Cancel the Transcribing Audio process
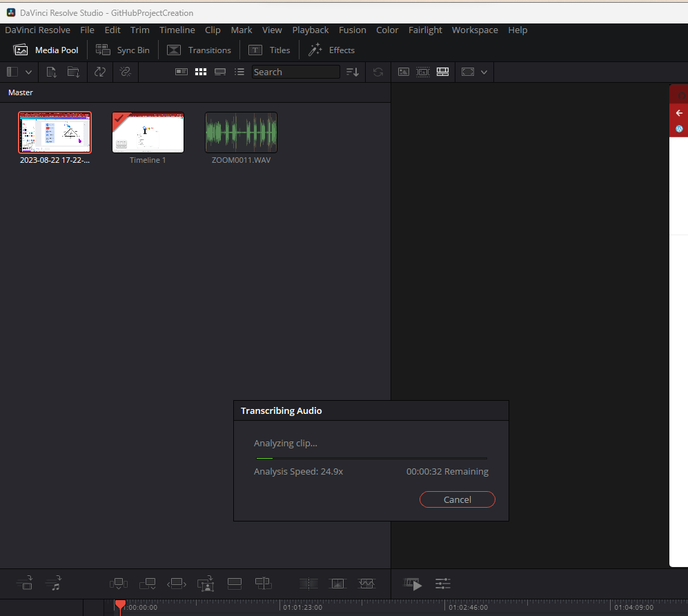688x616 pixels. click(458, 499)
